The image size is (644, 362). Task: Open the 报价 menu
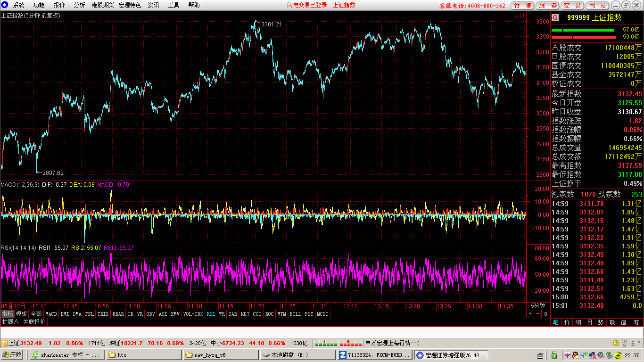coord(59,5)
